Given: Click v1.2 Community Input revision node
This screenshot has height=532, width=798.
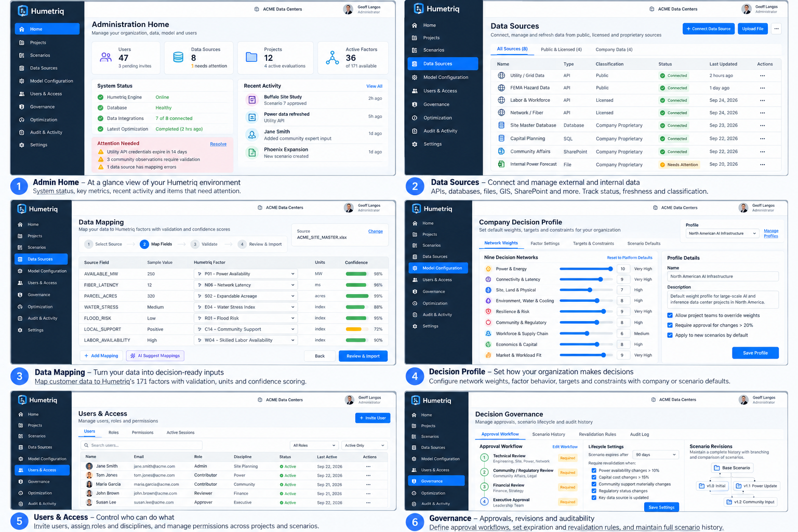Looking at the screenshot, I should tap(750, 502).
